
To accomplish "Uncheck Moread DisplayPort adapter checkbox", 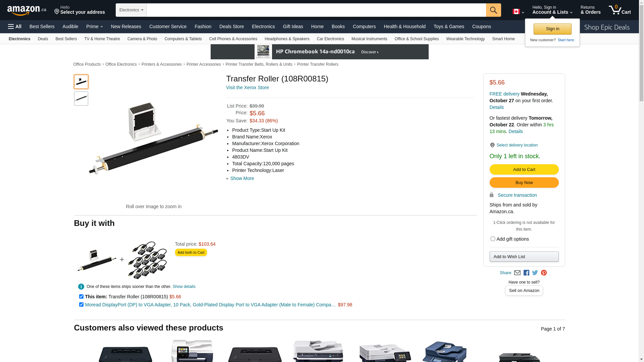I will pyautogui.click(x=81, y=305).
